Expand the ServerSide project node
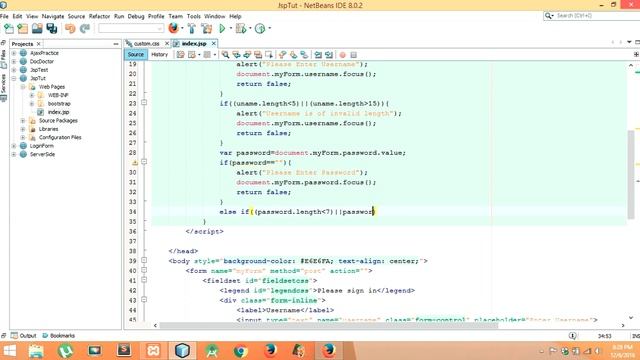This screenshot has width=640, height=360. pyautogui.click(x=14, y=154)
